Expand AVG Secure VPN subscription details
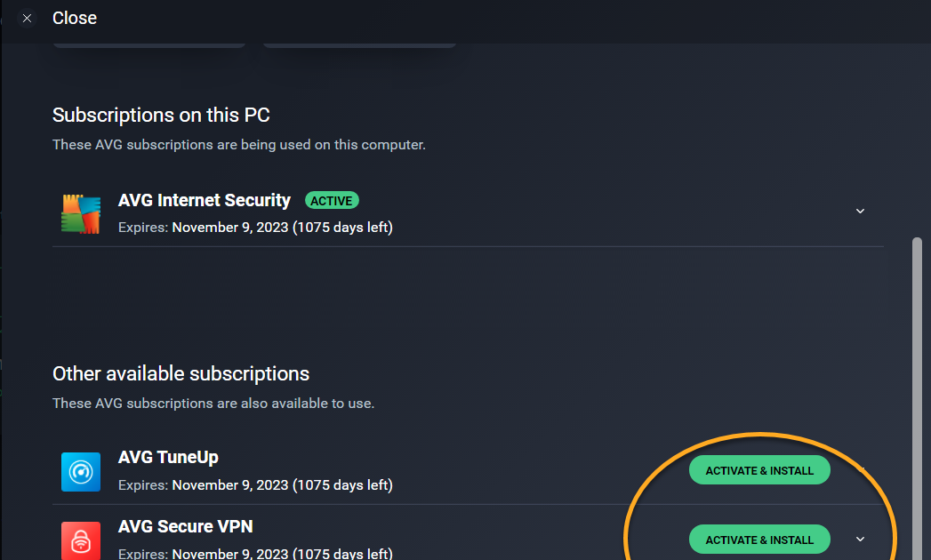The height and width of the screenshot is (560, 931). (x=860, y=540)
